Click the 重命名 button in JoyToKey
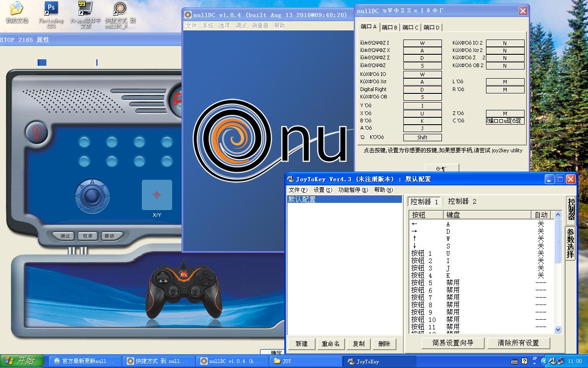This screenshot has width=588, height=368. tap(331, 344)
